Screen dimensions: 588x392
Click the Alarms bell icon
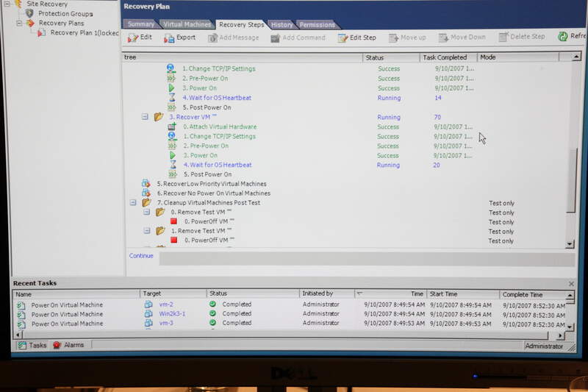tap(57, 345)
